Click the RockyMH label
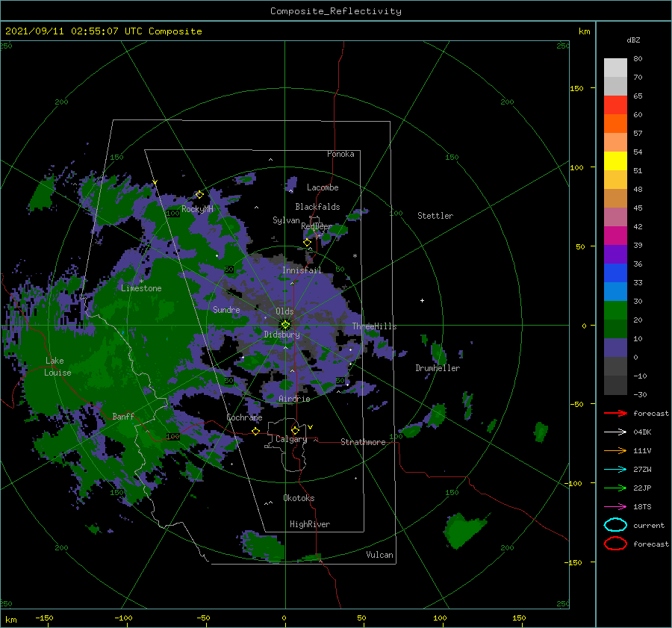This screenshot has width=672, height=628. [197, 209]
